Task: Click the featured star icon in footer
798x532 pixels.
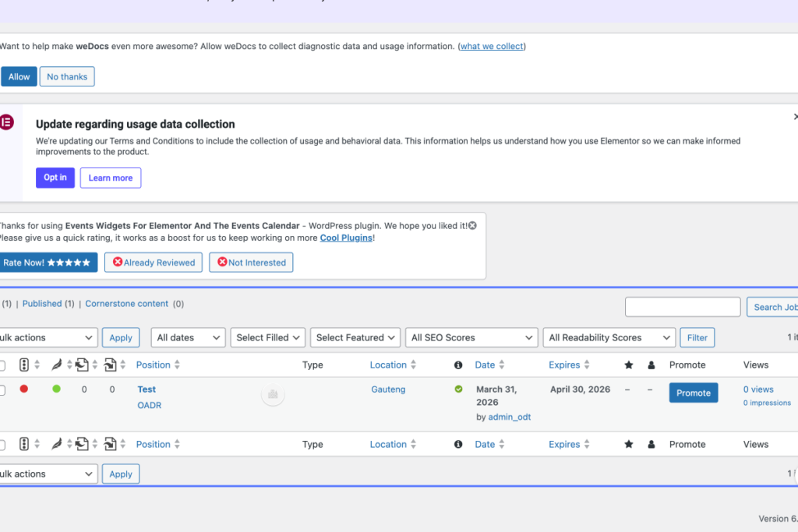Action: click(x=629, y=445)
